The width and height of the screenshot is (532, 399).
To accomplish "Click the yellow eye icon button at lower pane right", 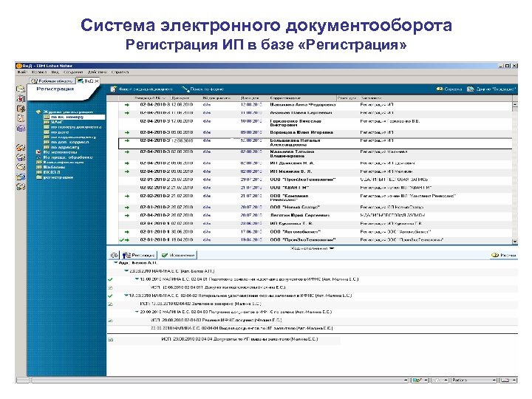I will click(495, 255).
